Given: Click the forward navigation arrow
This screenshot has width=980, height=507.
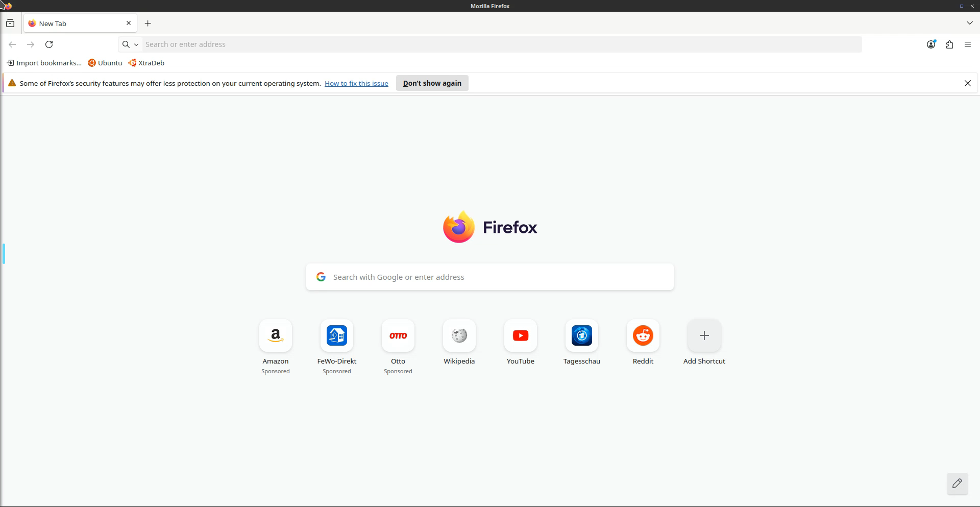Looking at the screenshot, I should [x=31, y=44].
